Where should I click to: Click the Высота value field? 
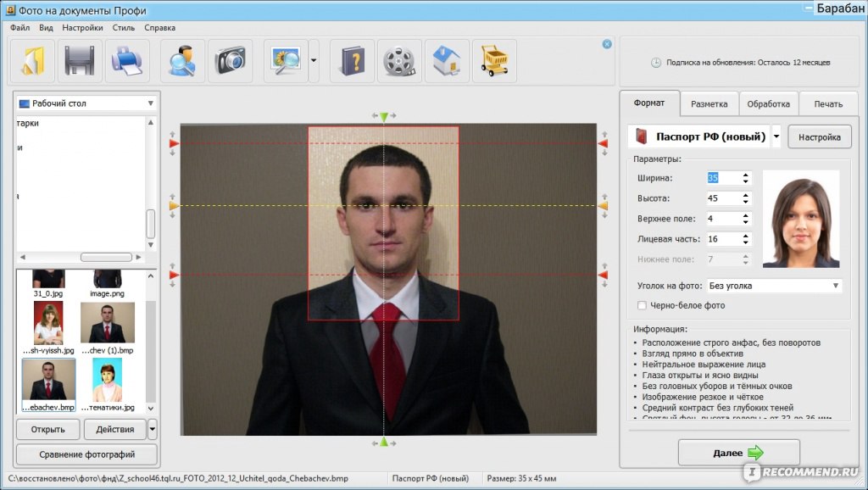[723, 198]
